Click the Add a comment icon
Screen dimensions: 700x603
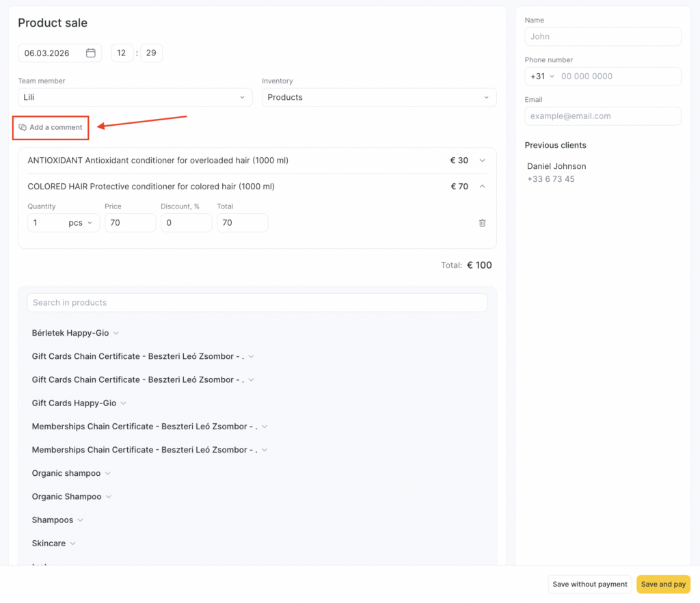tap(23, 128)
